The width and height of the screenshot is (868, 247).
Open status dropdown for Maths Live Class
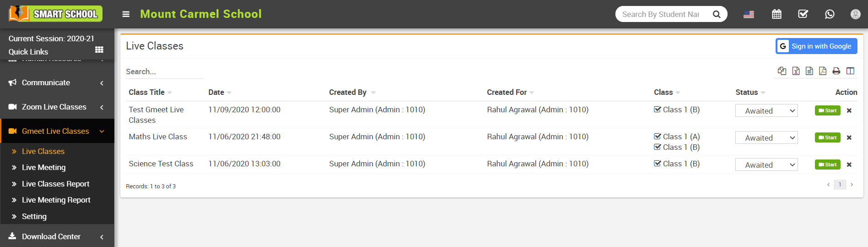[x=766, y=138]
